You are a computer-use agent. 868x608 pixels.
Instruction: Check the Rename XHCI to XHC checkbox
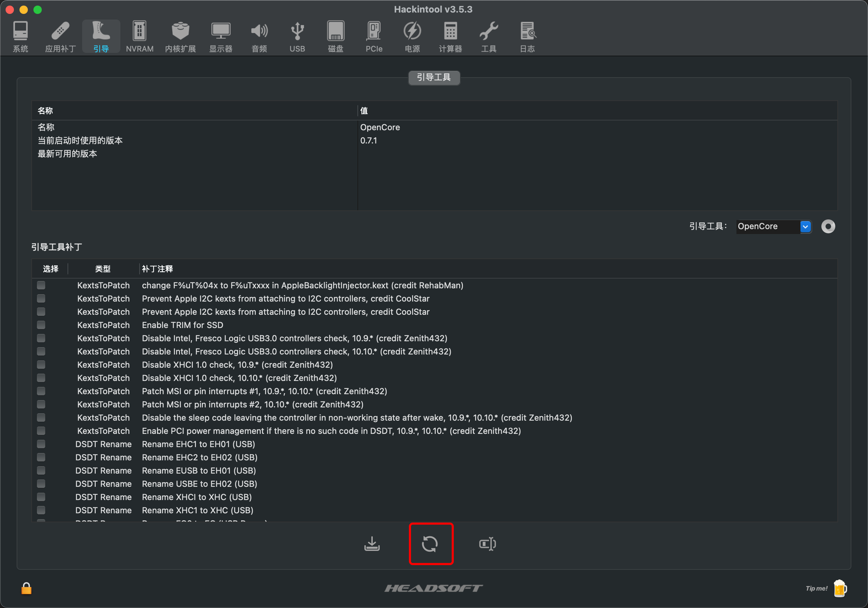(x=41, y=497)
